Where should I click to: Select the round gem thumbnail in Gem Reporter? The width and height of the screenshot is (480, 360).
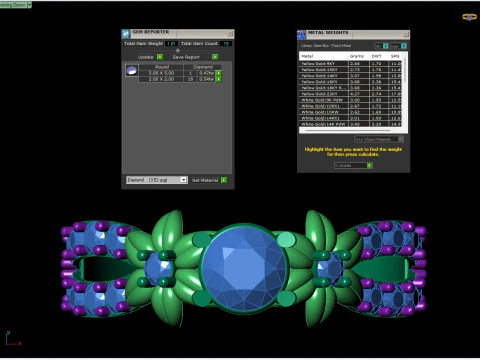click(x=132, y=71)
